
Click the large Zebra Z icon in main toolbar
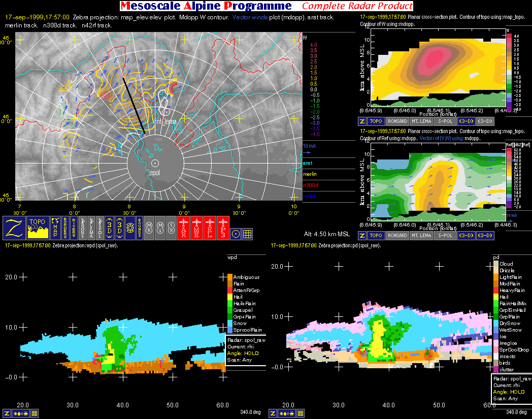point(15,228)
